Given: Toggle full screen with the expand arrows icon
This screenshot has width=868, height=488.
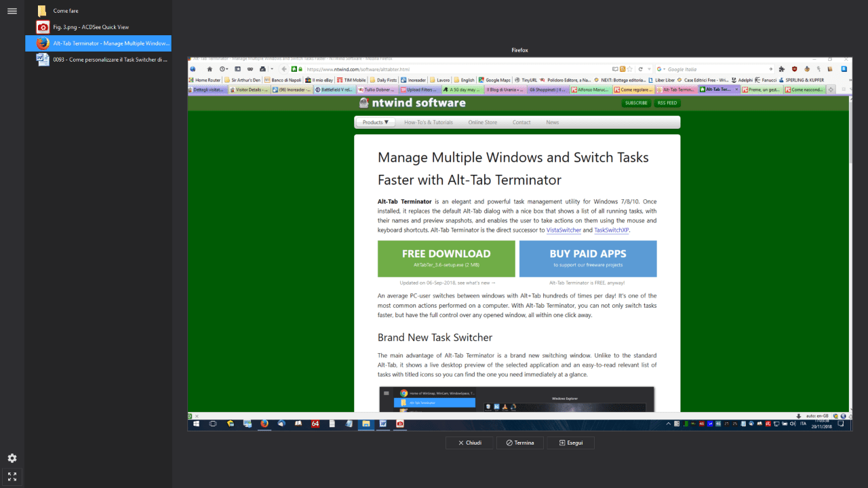Looking at the screenshot, I should click(12, 476).
